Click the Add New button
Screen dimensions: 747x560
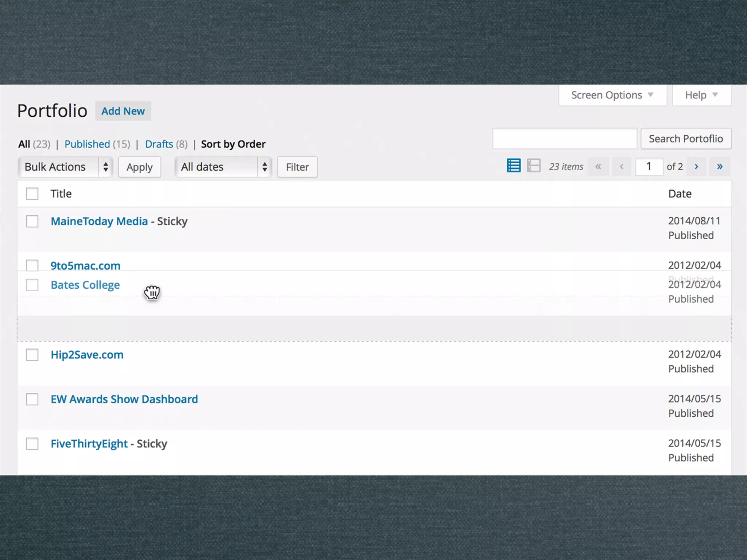coord(123,111)
